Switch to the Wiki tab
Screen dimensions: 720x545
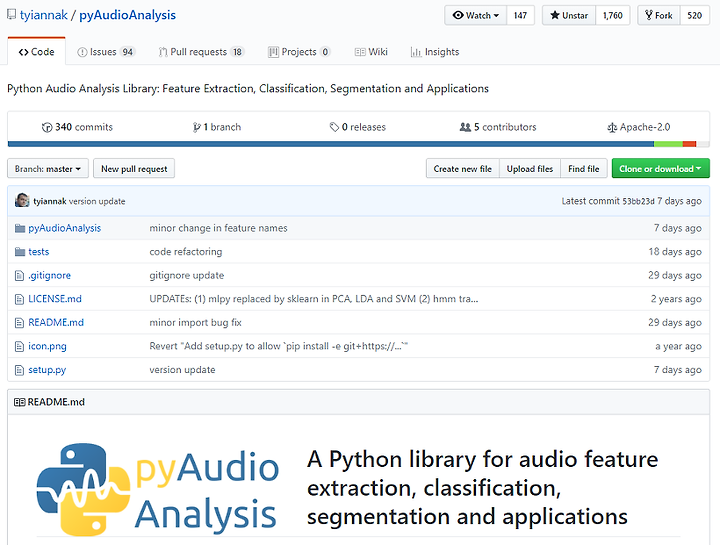point(371,52)
